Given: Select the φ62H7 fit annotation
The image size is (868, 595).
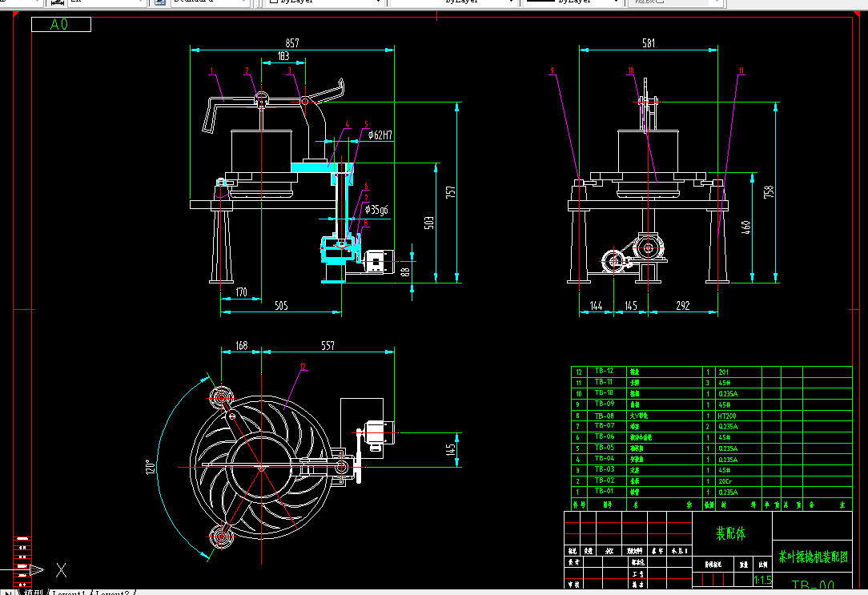Looking at the screenshot, I should click(380, 135).
